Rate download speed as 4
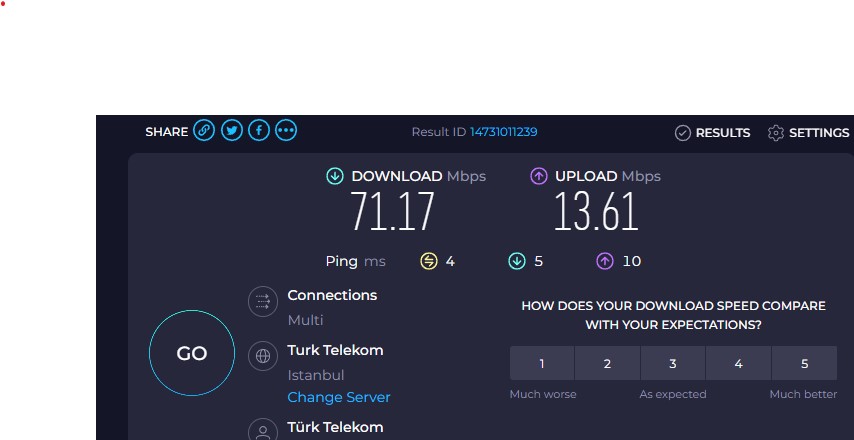 click(739, 363)
